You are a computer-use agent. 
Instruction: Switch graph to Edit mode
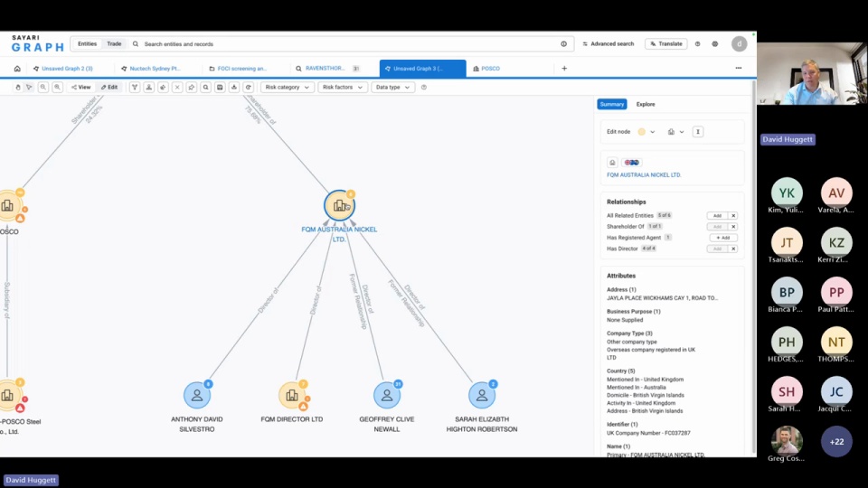tap(109, 88)
